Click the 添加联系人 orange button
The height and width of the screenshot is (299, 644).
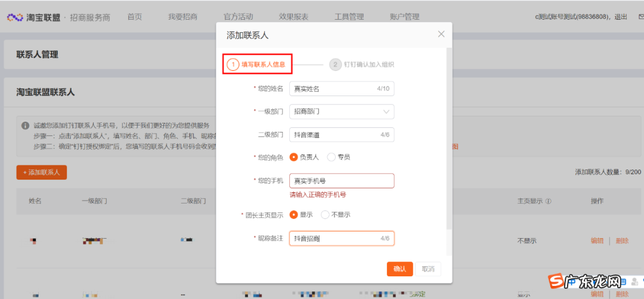coord(42,172)
